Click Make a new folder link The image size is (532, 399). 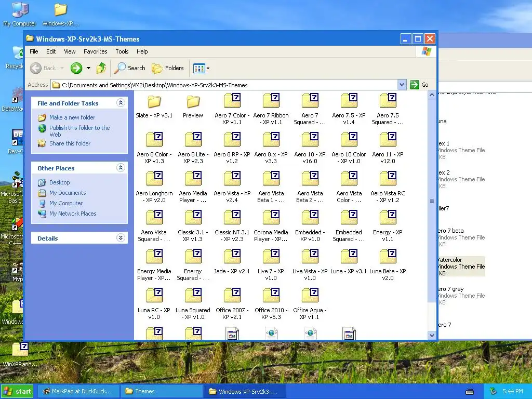72,117
